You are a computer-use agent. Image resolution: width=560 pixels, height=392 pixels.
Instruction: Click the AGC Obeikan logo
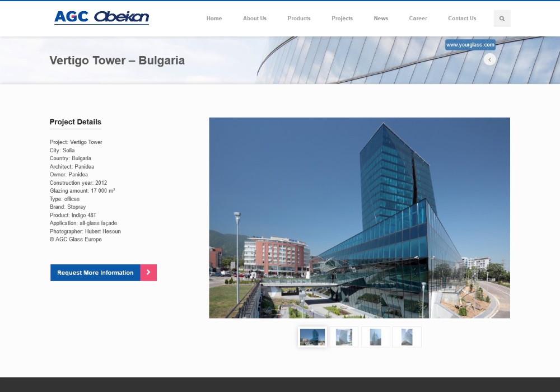pyautogui.click(x=101, y=17)
